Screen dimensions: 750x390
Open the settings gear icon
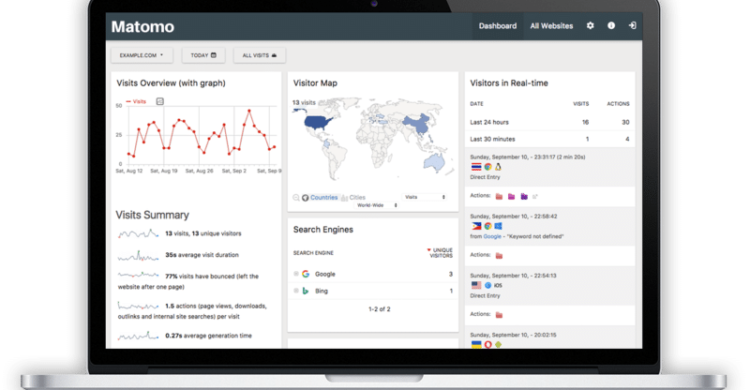(590, 26)
